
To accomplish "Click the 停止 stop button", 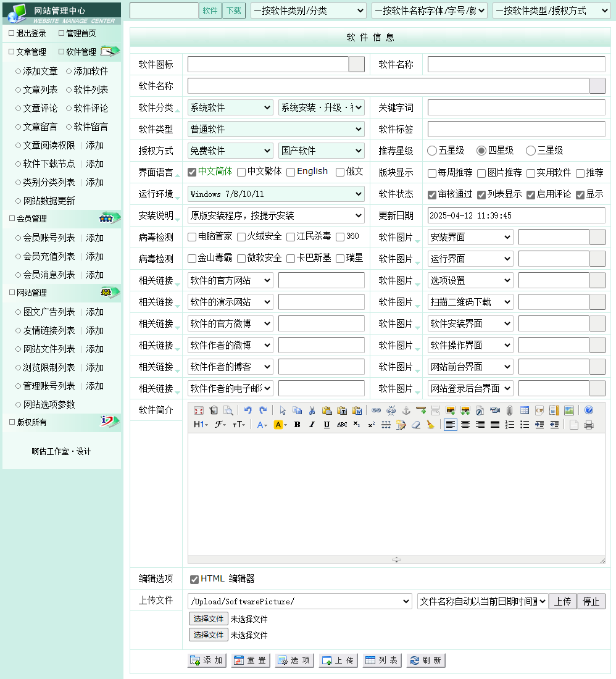I will (591, 601).
